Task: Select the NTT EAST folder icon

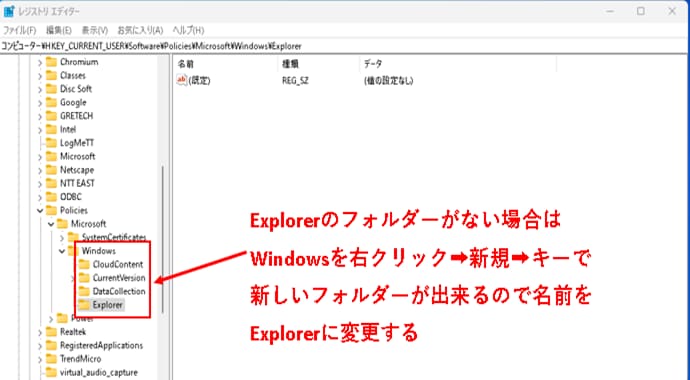Action: click(52, 183)
